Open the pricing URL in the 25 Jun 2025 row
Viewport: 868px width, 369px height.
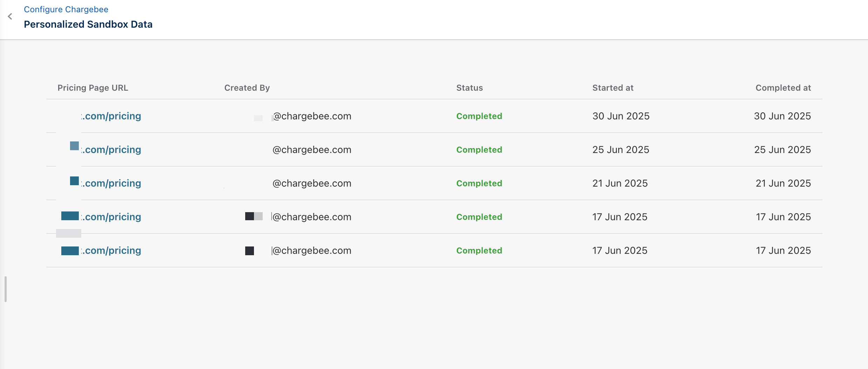click(x=111, y=150)
